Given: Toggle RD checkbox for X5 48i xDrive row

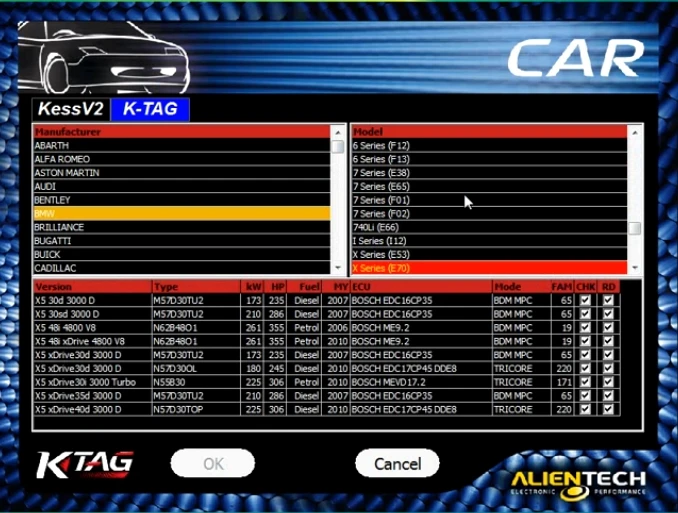Looking at the screenshot, I should (608, 341).
